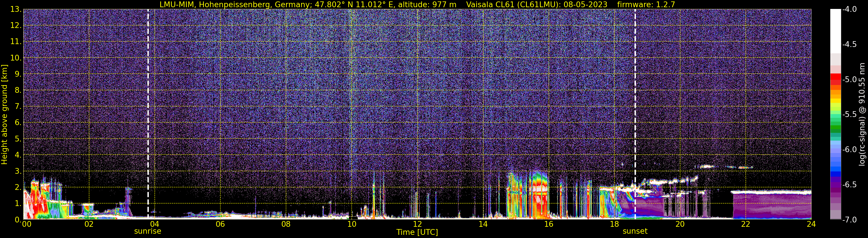Click the 'Time [UTC]' axis label
Viewport: 868px width, 238px height.
coord(417,232)
